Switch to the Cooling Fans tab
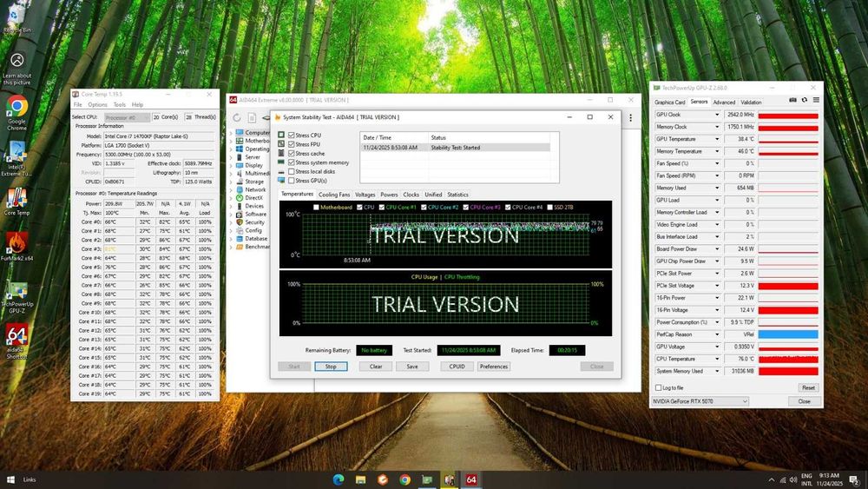Viewport: 868px width, 489px height. click(334, 195)
